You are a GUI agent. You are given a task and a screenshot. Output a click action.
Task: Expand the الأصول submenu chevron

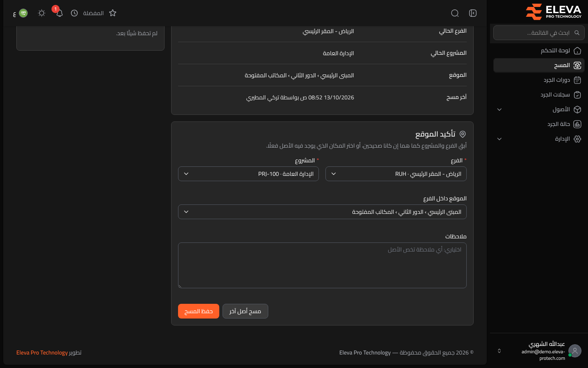(x=499, y=110)
